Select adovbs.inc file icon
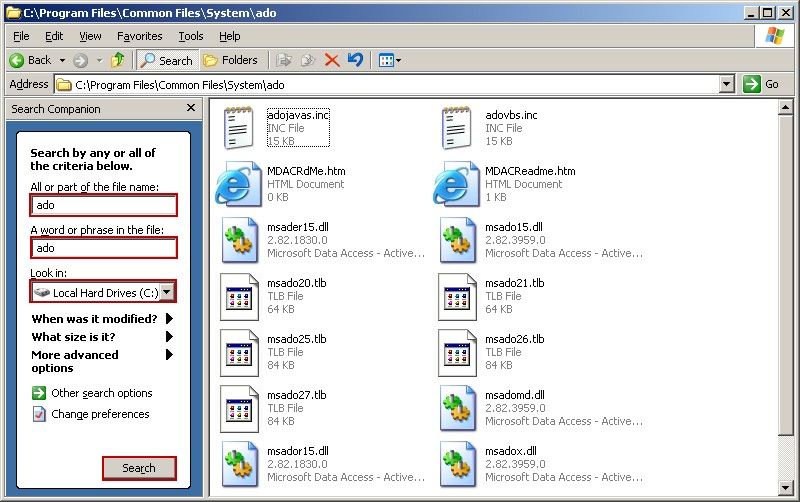800x502 pixels. pos(456,128)
